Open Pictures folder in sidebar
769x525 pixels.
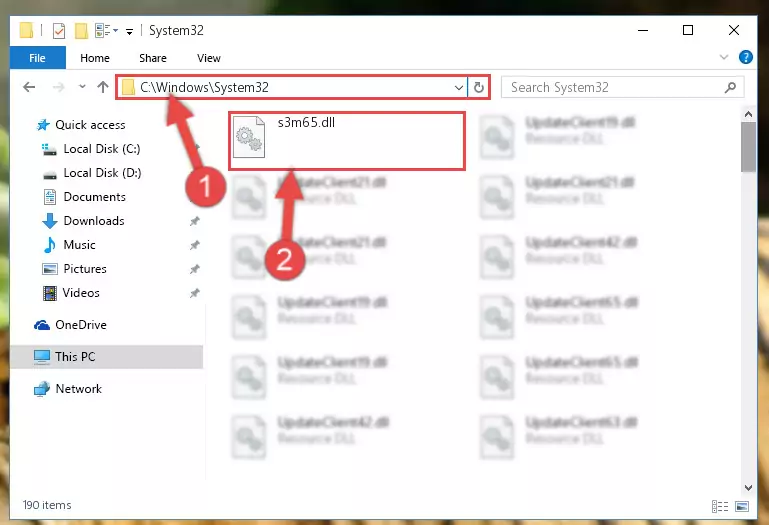[75, 269]
